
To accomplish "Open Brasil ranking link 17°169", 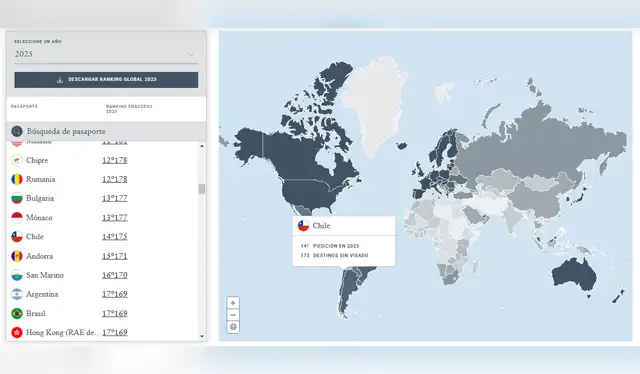I will (x=115, y=313).
